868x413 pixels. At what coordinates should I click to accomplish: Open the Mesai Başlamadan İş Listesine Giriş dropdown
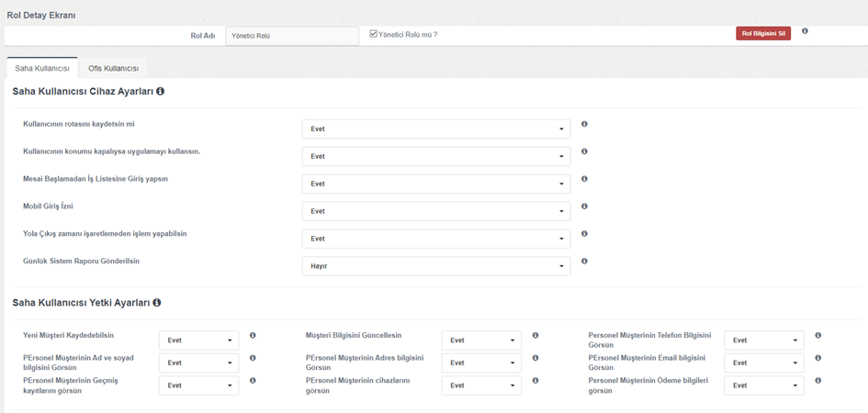coord(435,184)
